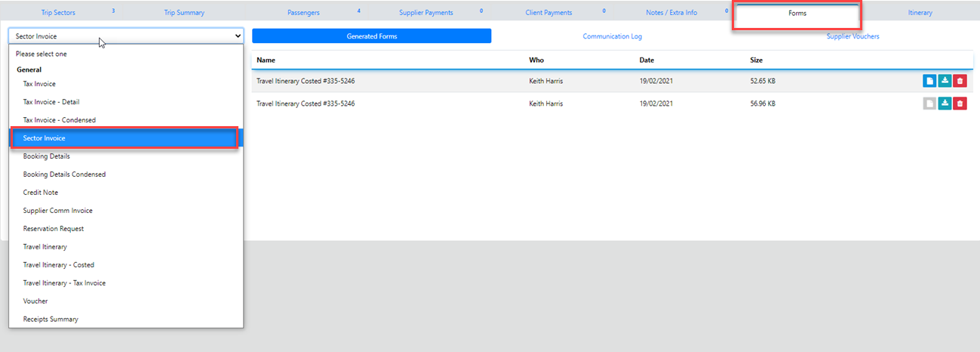Delete the second form using trash icon
Screen dimensions: 980x352
tap(960, 103)
